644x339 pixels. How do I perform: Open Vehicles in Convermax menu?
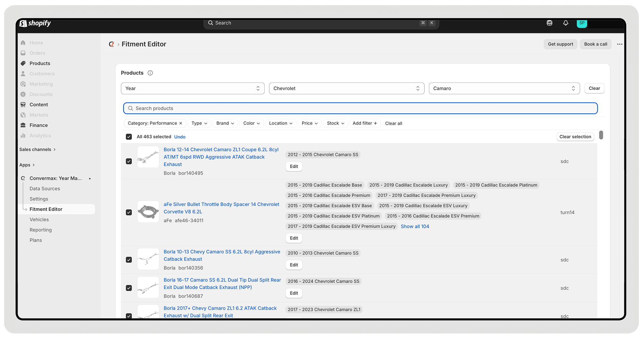(39, 220)
